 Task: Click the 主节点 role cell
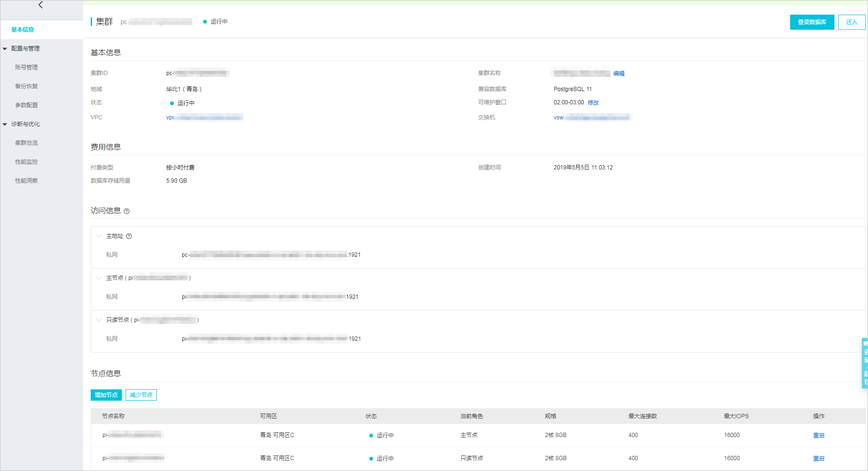coord(468,435)
